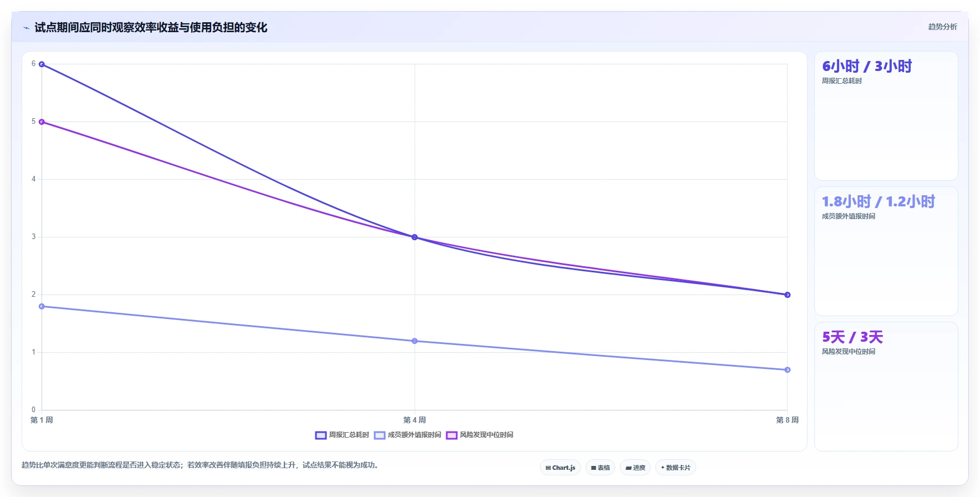The height and width of the screenshot is (497, 980).
Task: Click the 风险发现中位时间 point at week 1
Action: point(42,122)
